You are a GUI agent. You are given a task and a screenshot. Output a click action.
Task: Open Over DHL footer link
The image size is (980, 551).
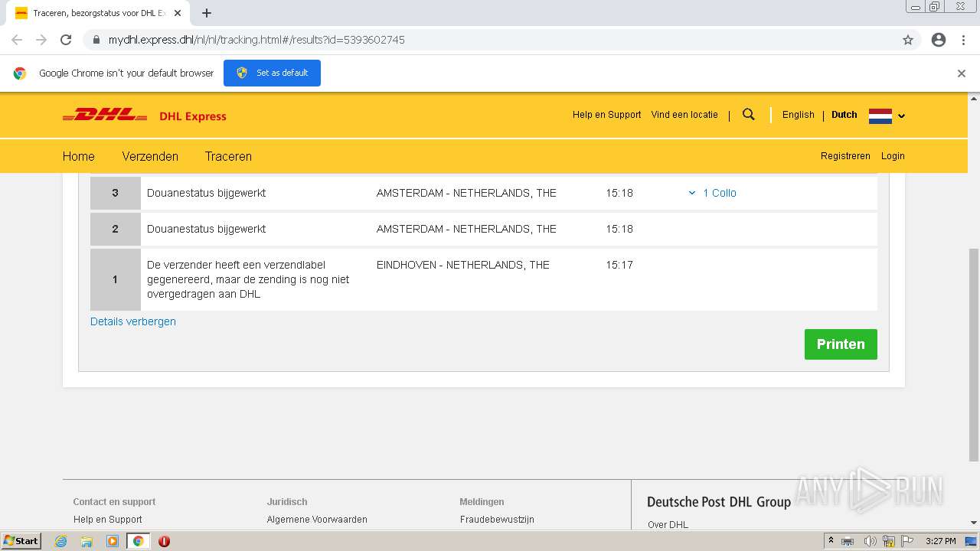(668, 524)
